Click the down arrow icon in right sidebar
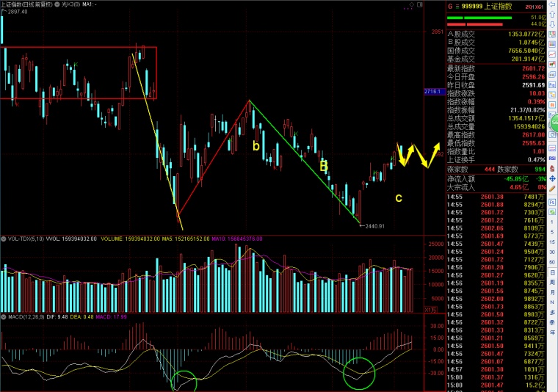Screen dimensions: 558x392 coord(552,24)
